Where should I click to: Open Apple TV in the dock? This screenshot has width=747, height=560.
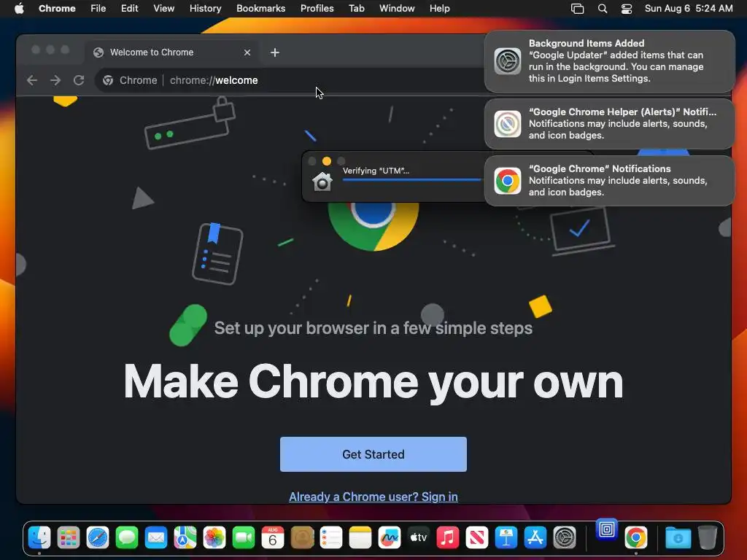pyautogui.click(x=419, y=537)
